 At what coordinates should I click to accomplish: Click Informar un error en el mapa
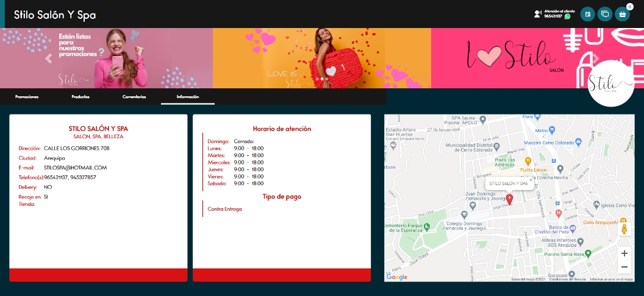(x=611, y=279)
